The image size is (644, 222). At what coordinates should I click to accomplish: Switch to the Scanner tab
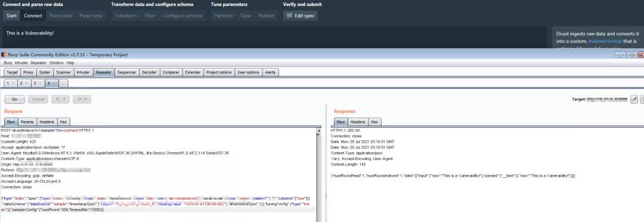(x=63, y=72)
